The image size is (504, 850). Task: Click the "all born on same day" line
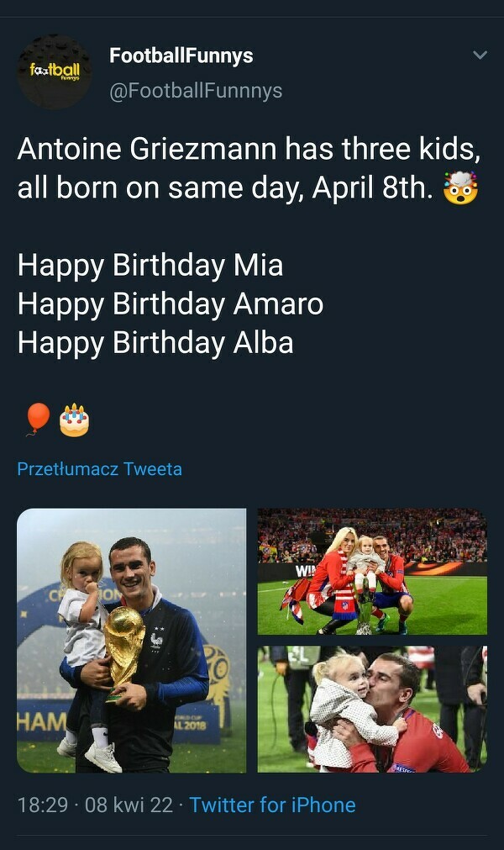[x=225, y=187]
